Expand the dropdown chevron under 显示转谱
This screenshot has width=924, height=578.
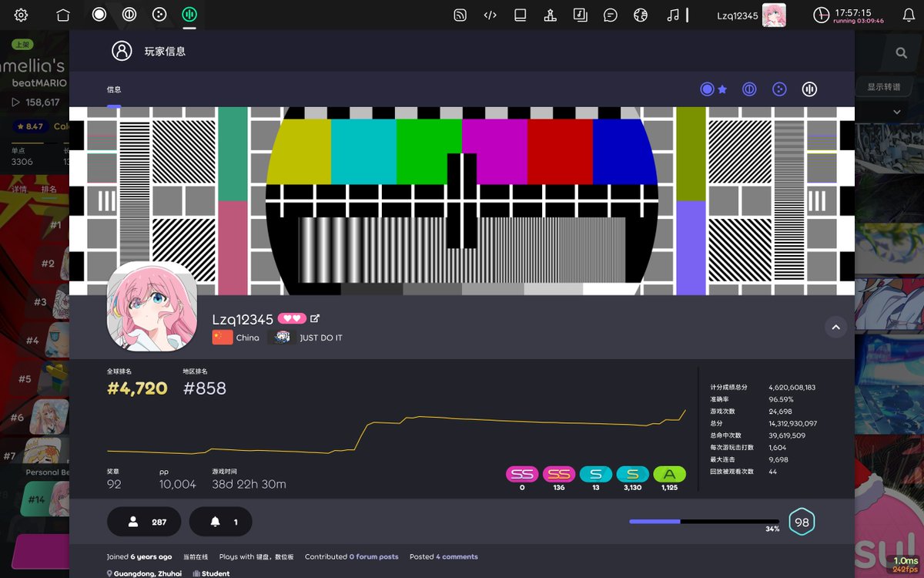tap(896, 113)
